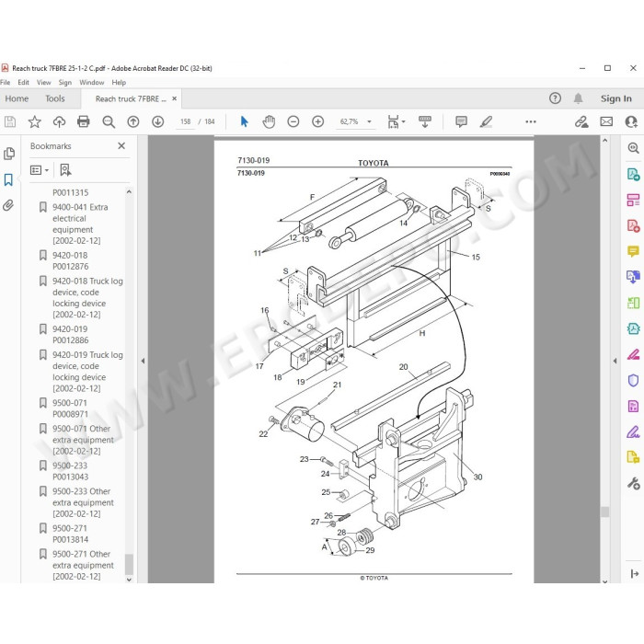Click bookmarks scrollbar up arrow
Viewport: 644px width, 644px height.
click(129, 191)
